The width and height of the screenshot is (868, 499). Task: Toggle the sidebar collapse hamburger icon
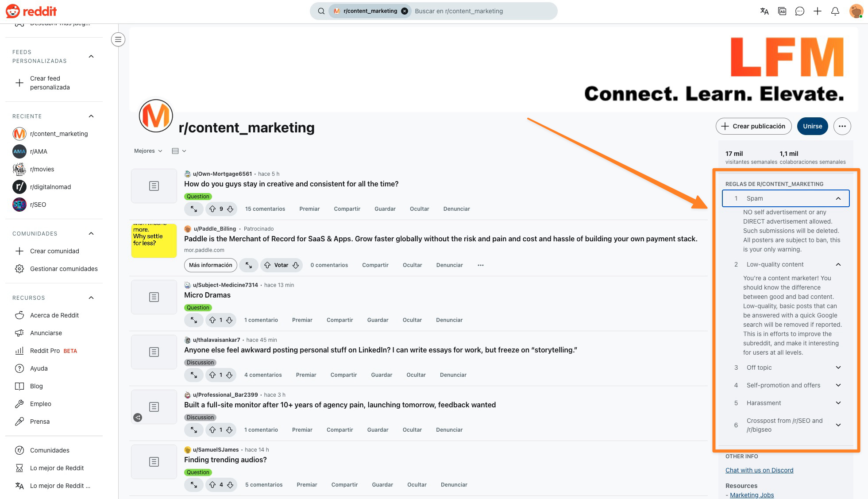tap(118, 40)
